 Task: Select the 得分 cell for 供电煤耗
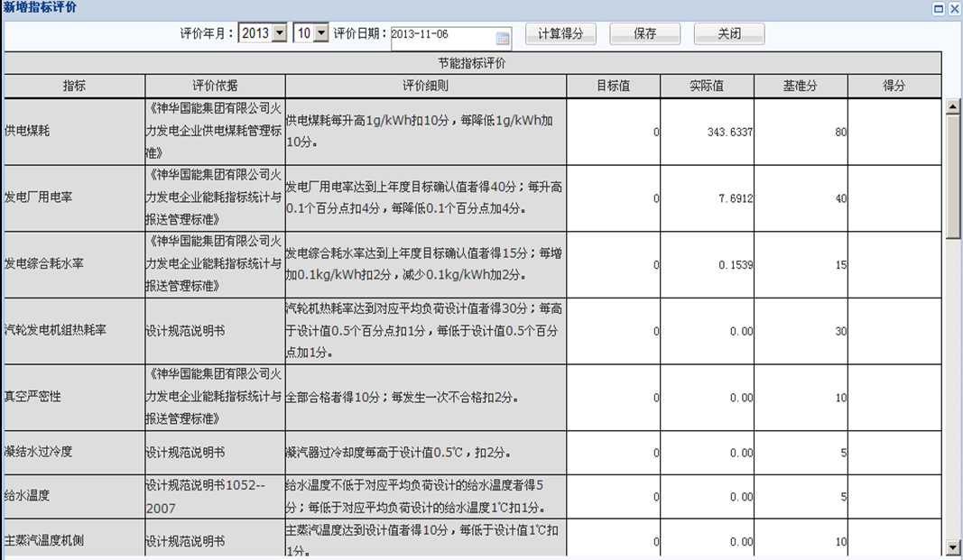click(894, 132)
